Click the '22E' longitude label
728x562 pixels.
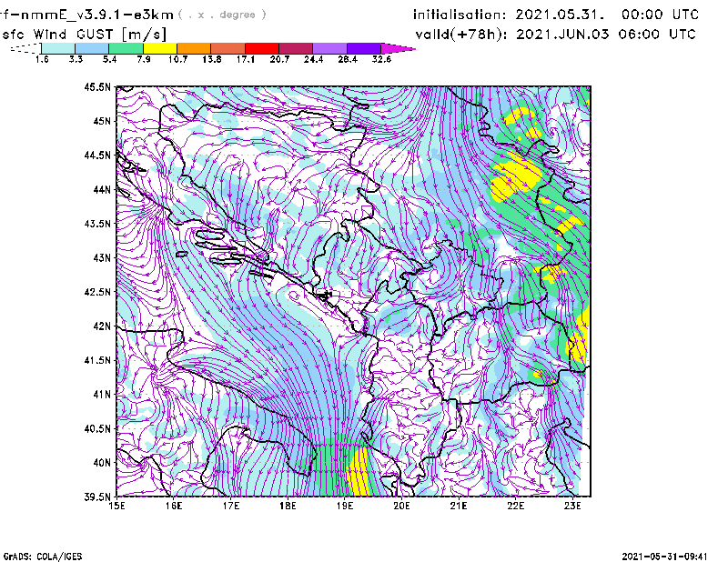tap(515, 506)
